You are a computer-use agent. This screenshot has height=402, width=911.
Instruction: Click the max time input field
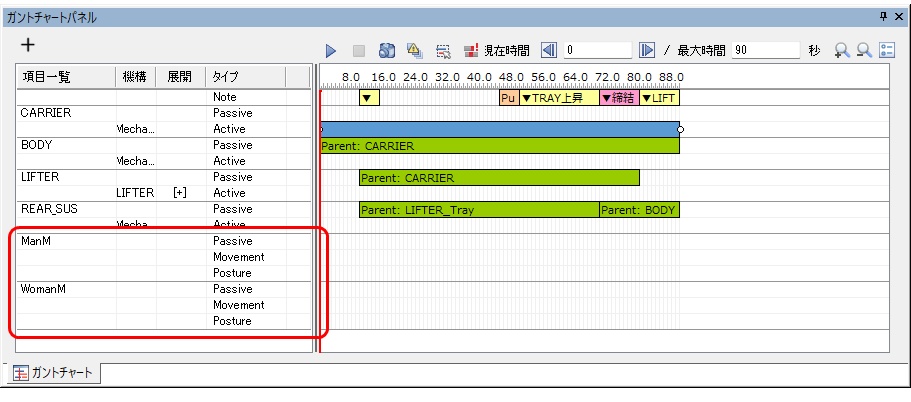pos(765,49)
